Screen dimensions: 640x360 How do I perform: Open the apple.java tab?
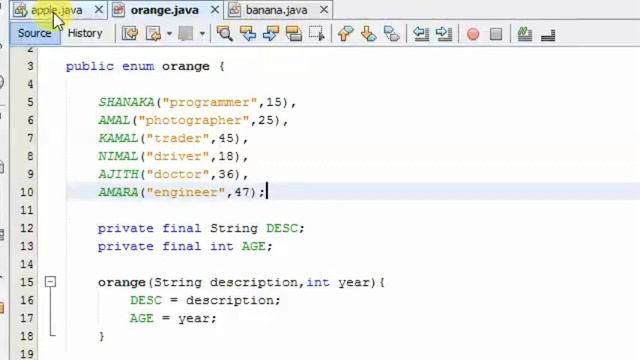coord(57,10)
